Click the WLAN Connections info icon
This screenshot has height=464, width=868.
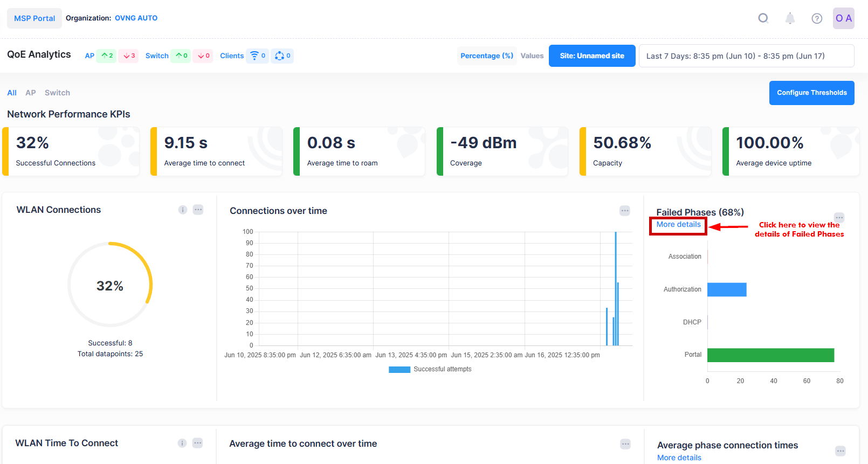pos(183,210)
